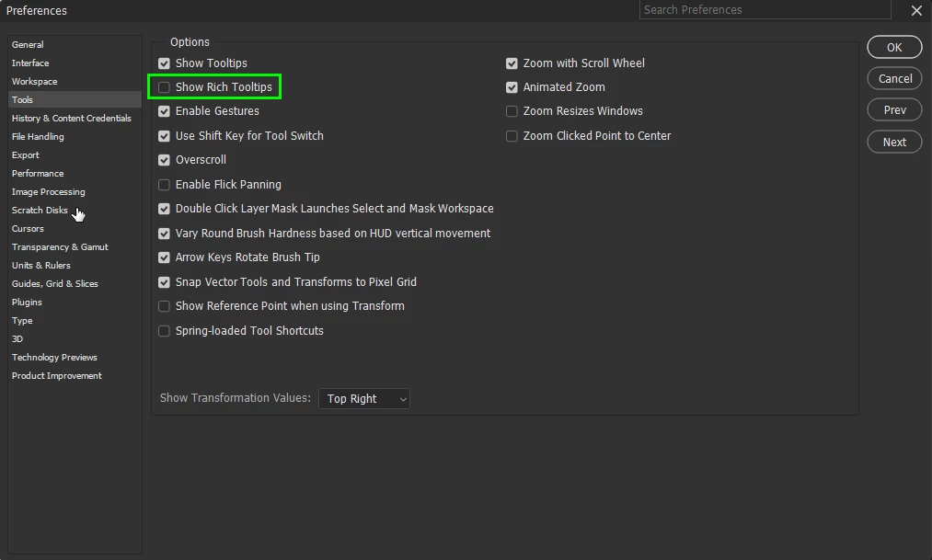Close the Preferences dialog with X

pos(916,10)
